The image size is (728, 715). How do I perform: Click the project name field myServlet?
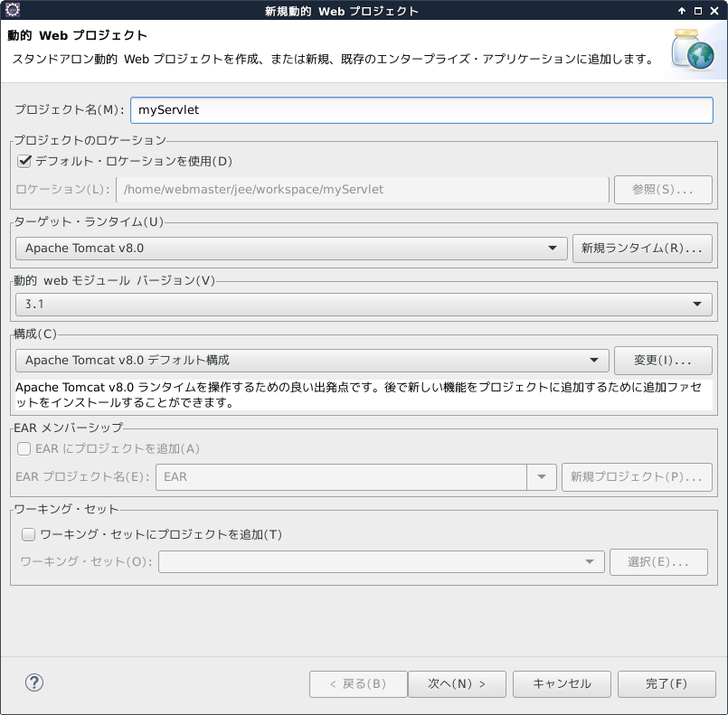[x=421, y=110]
